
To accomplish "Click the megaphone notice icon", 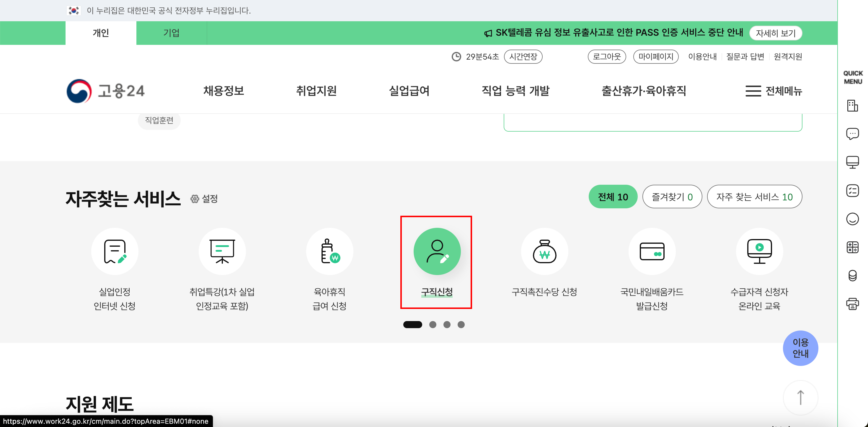I will coord(488,33).
